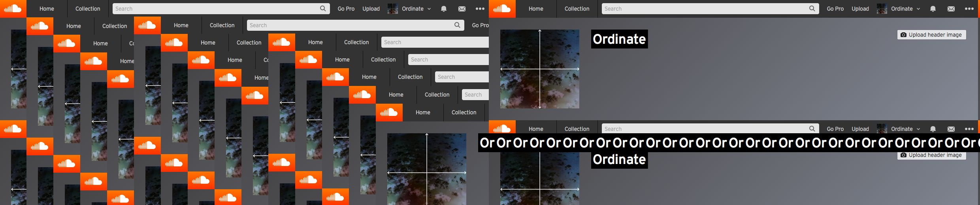The height and width of the screenshot is (205, 980).
Task: Click Upload in the top-left header
Action: click(371, 9)
